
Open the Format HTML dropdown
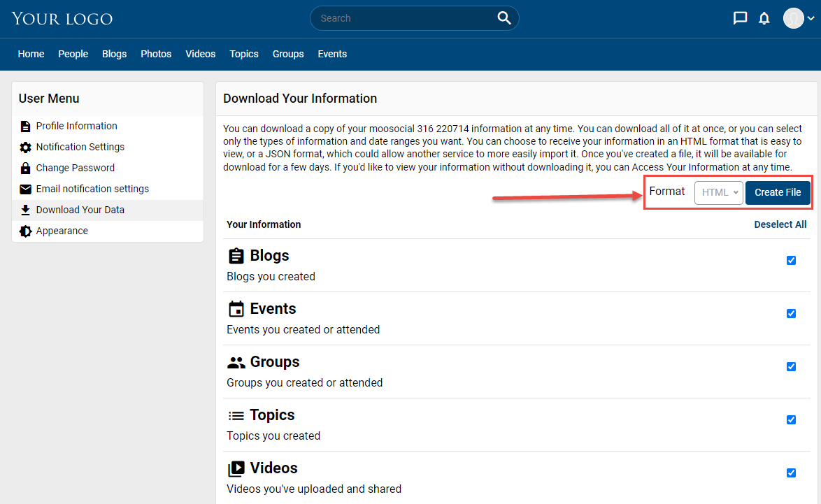(718, 193)
